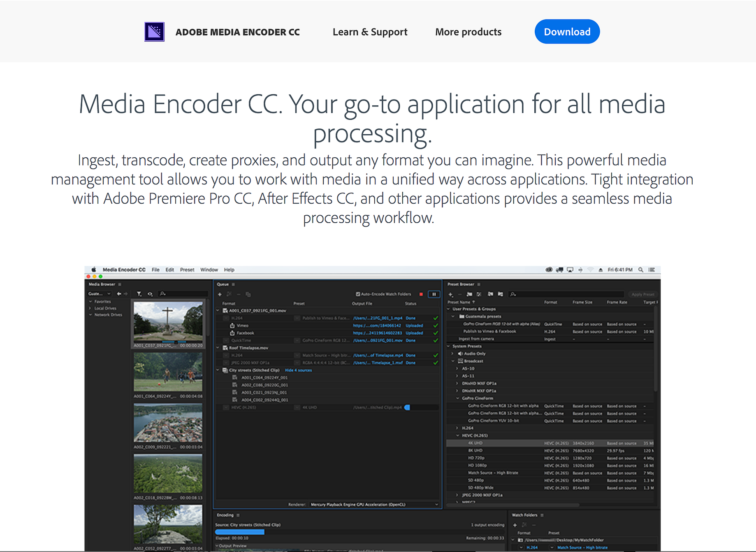Open the H.264 format dropdown for Roof Timelapse

coord(226,355)
